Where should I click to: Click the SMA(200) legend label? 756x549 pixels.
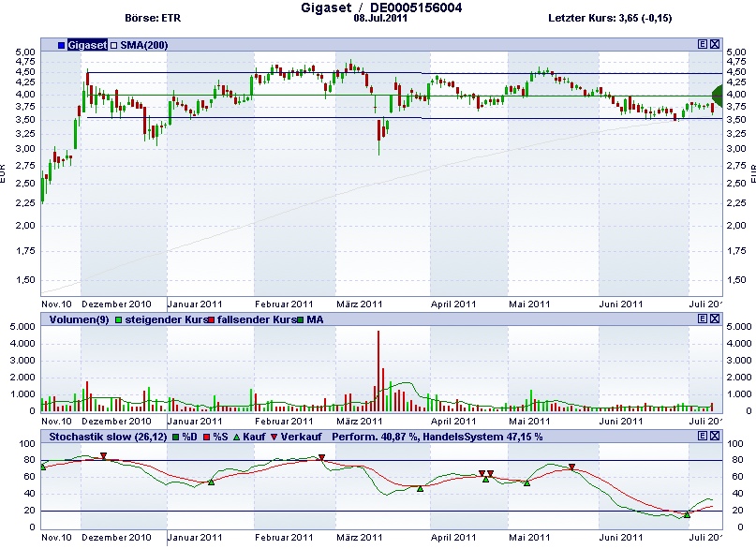pyautogui.click(x=143, y=45)
